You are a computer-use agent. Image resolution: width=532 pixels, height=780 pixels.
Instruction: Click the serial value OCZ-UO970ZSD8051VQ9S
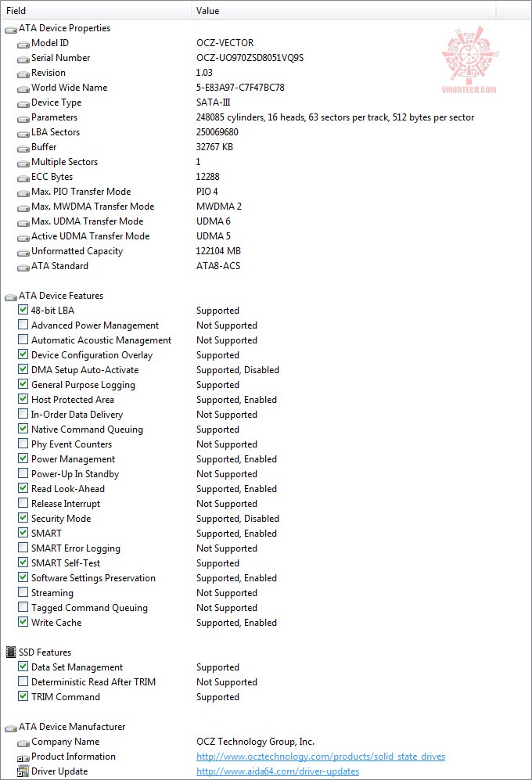(x=250, y=58)
